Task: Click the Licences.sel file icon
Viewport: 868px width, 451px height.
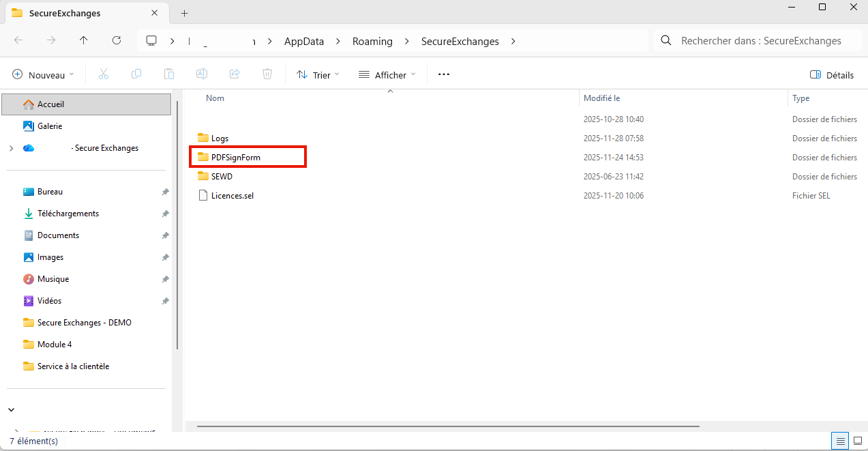Action: 203,195
